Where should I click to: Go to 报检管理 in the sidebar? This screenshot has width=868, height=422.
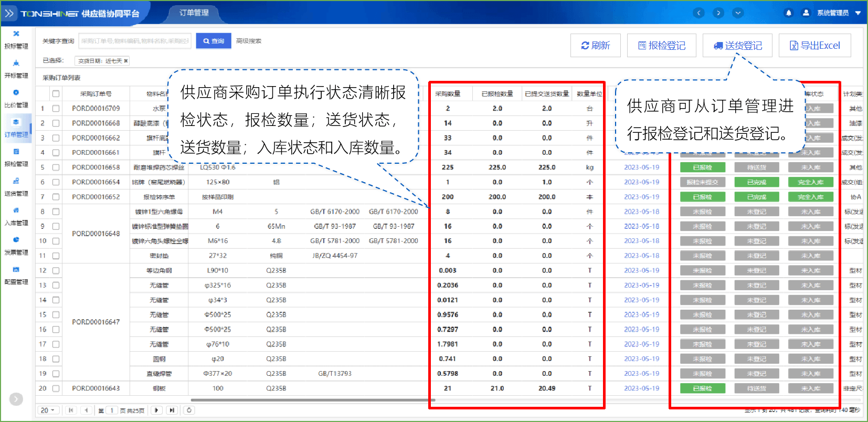click(16, 157)
